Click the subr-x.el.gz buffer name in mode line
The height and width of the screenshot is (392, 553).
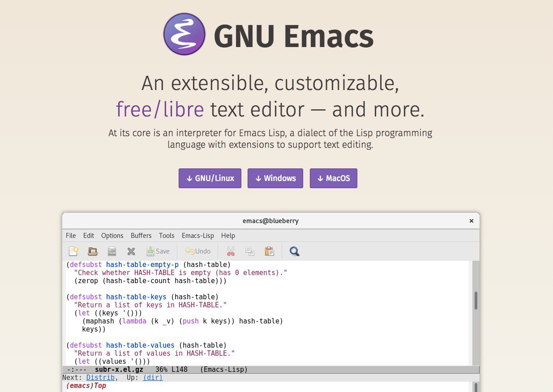[119, 370]
